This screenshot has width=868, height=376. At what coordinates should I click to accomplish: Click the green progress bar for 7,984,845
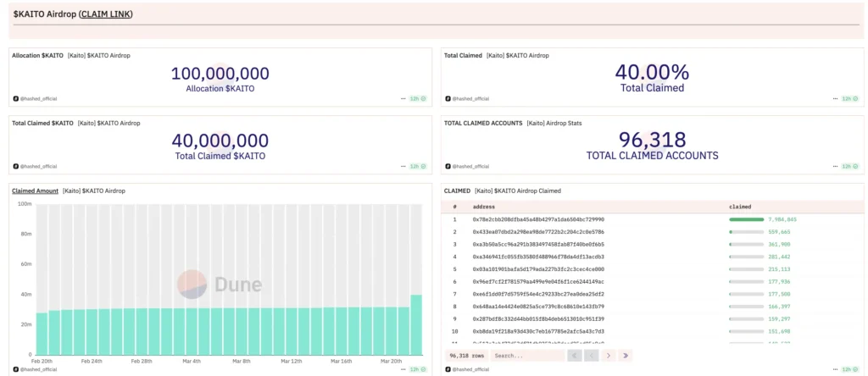tap(746, 219)
